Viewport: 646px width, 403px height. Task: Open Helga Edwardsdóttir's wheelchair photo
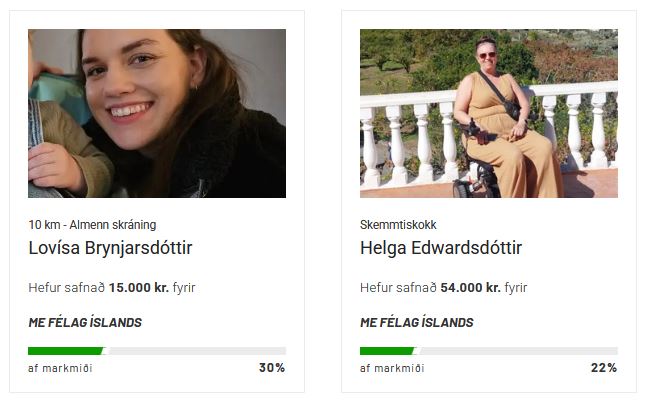489,113
